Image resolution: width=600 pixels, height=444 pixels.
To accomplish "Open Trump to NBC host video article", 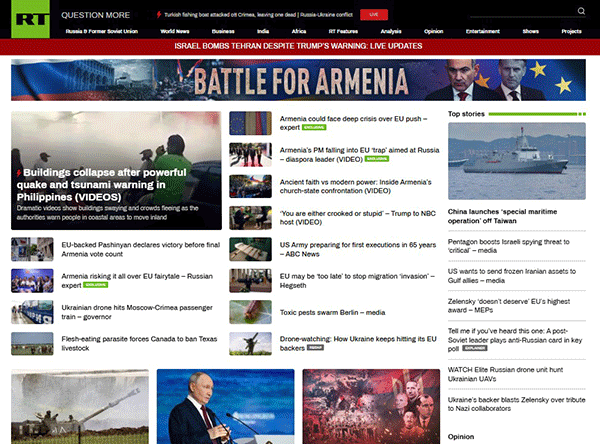I will [357, 218].
